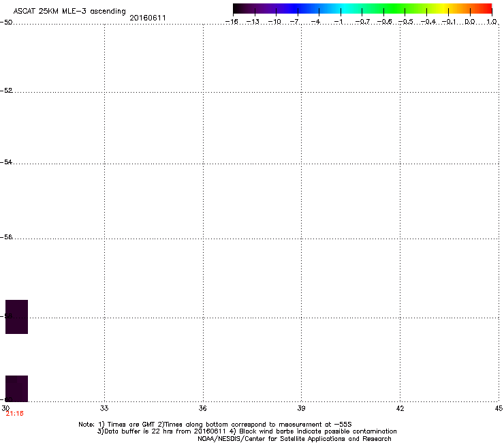
Task: Click latitude label -50 at top left
Action: click(6, 22)
